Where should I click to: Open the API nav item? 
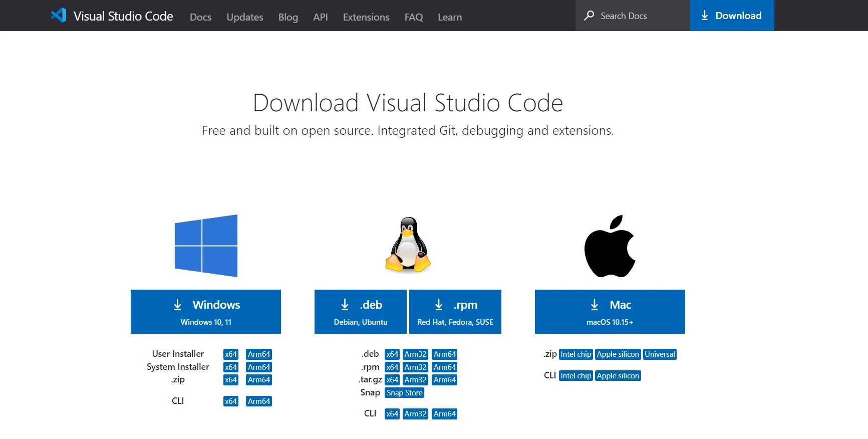coord(321,17)
